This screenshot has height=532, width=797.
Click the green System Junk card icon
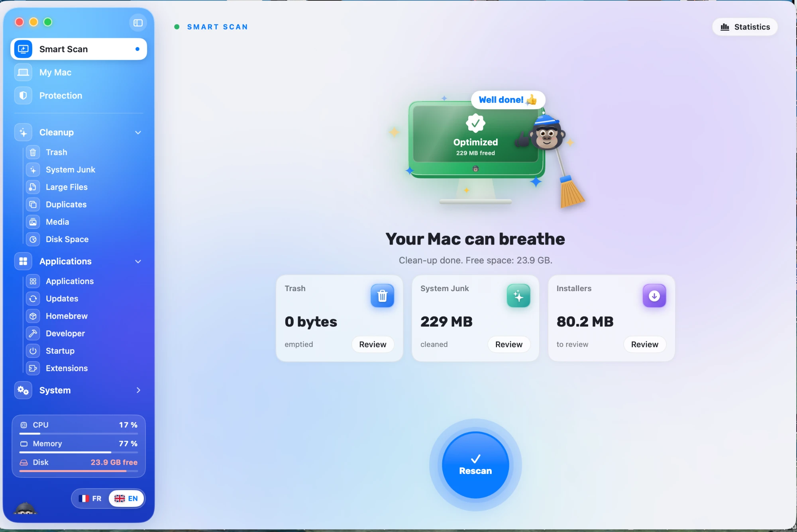point(518,296)
